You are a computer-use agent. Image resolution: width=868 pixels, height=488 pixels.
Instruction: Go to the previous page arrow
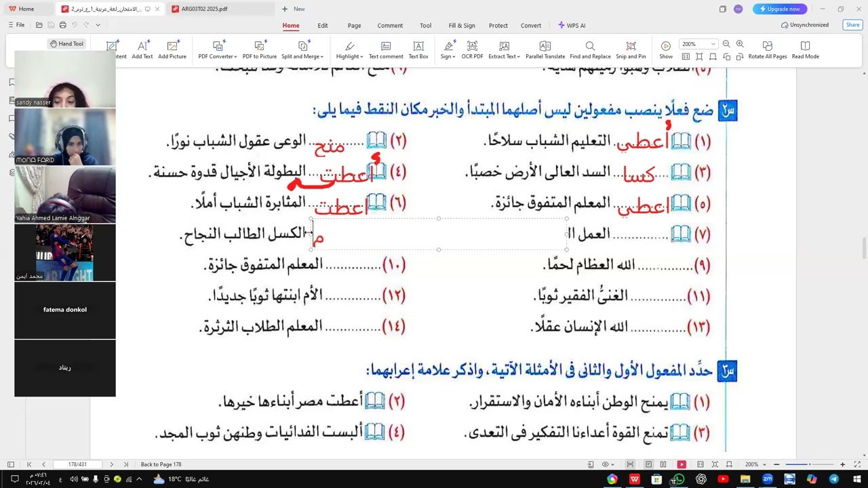[43, 464]
